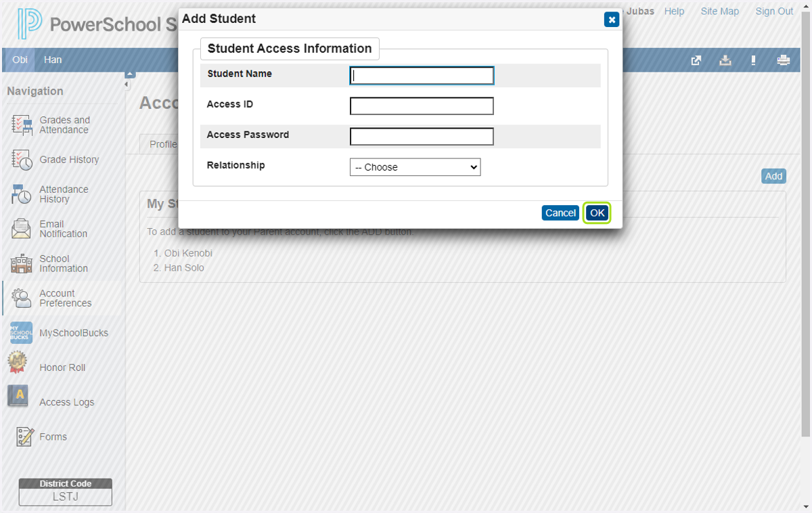Click the Cancel button
This screenshot has width=812, height=513.
pyautogui.click(x=560, y=213)
